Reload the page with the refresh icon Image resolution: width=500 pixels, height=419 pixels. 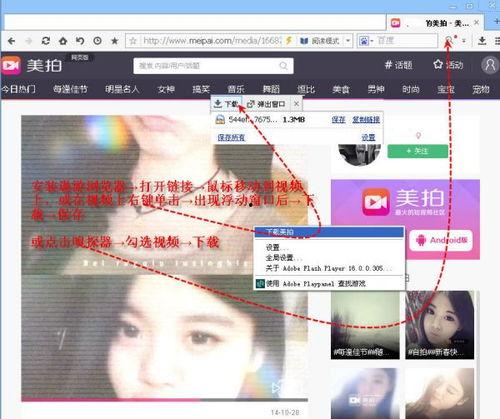tap(46, 41)
